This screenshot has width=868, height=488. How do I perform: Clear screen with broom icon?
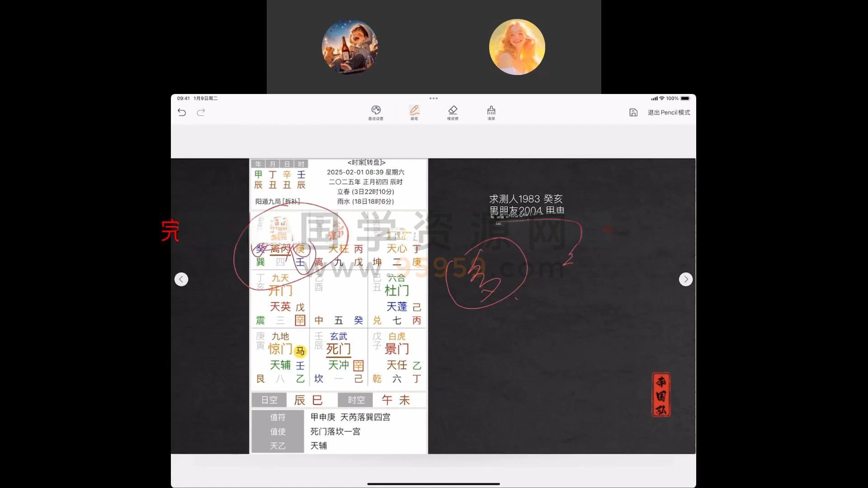tap(491, 113)
